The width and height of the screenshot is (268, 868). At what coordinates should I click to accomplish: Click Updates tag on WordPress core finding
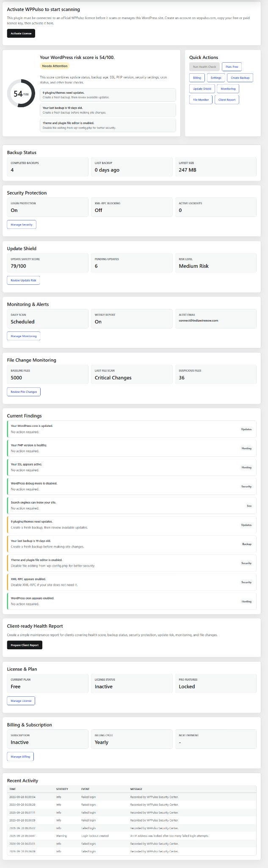[x=246, y=429]
